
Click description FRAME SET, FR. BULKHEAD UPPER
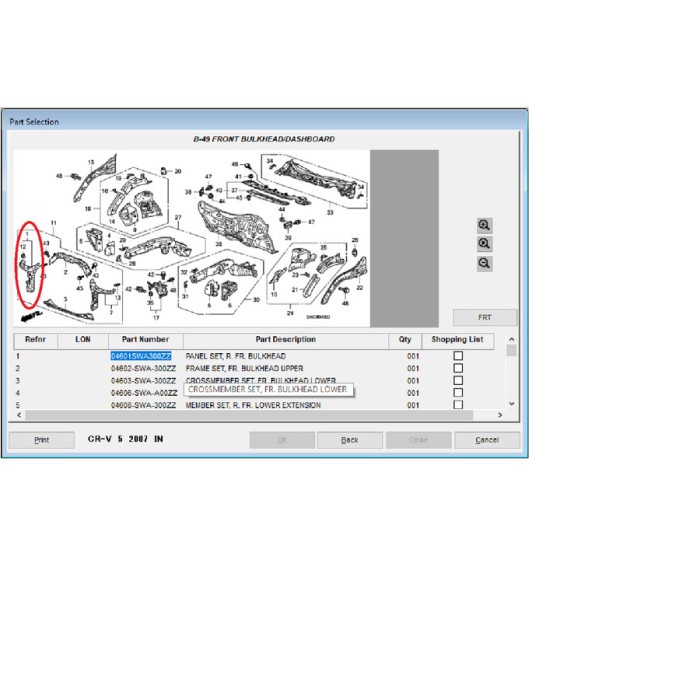pos(244,368)
